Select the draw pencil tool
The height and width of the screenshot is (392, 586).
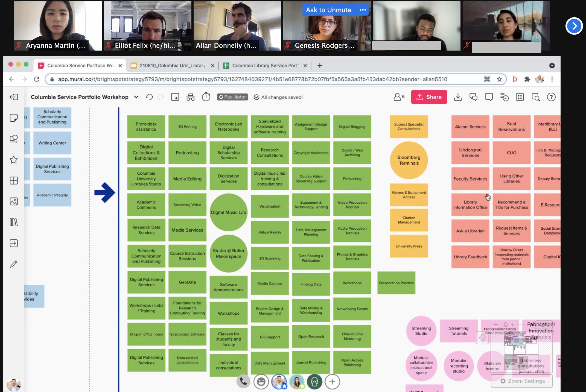click(14, 264)
